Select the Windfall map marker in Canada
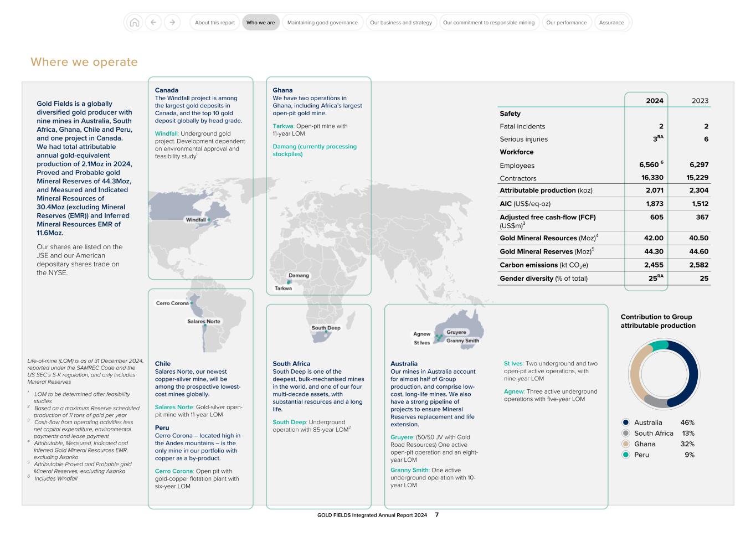Viewport: 756px width, 536px height. pyautogui.click(x=209, y=219)
